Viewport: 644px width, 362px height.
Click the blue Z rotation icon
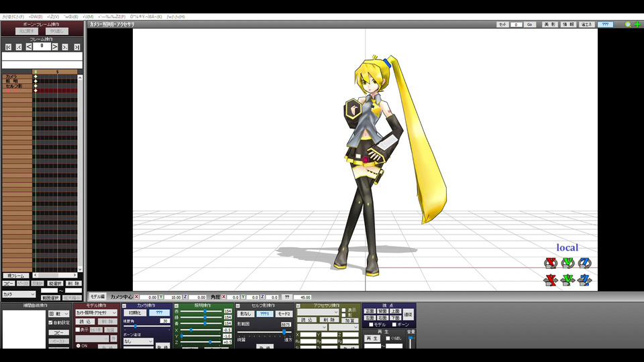(x=584, y=263)
